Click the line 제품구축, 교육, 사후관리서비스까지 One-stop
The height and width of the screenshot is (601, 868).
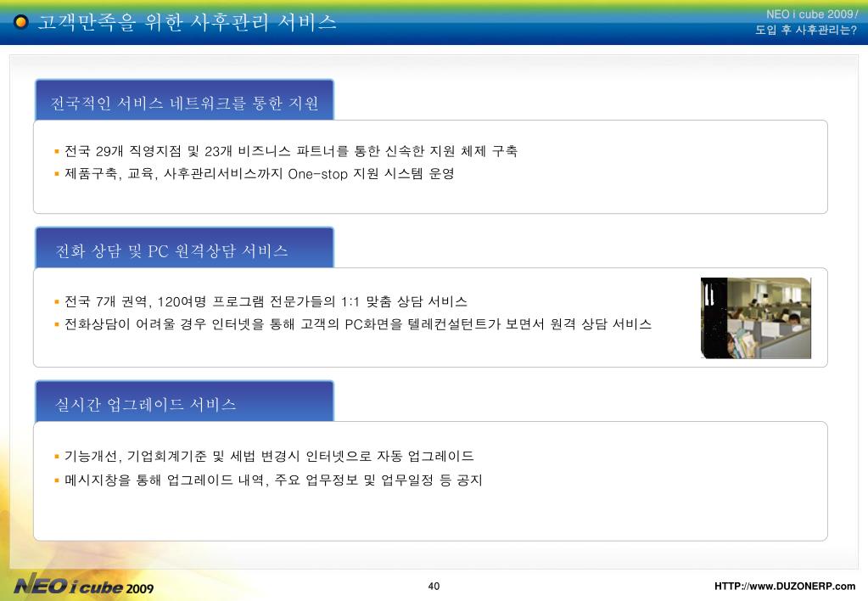pyautogui.click(x=259, y=173)
